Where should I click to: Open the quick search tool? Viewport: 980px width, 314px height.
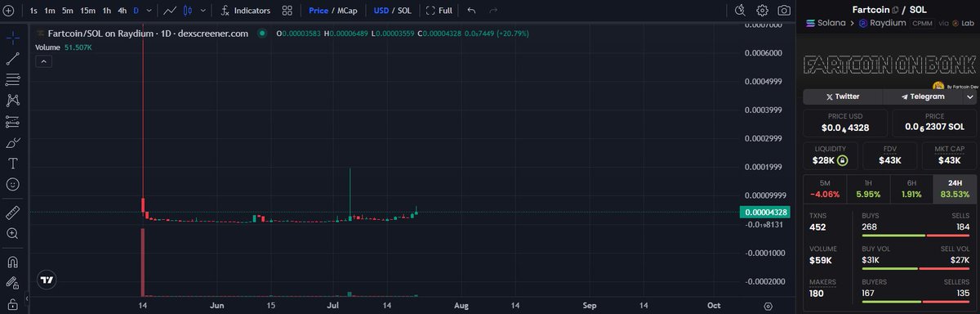(740, 11)
